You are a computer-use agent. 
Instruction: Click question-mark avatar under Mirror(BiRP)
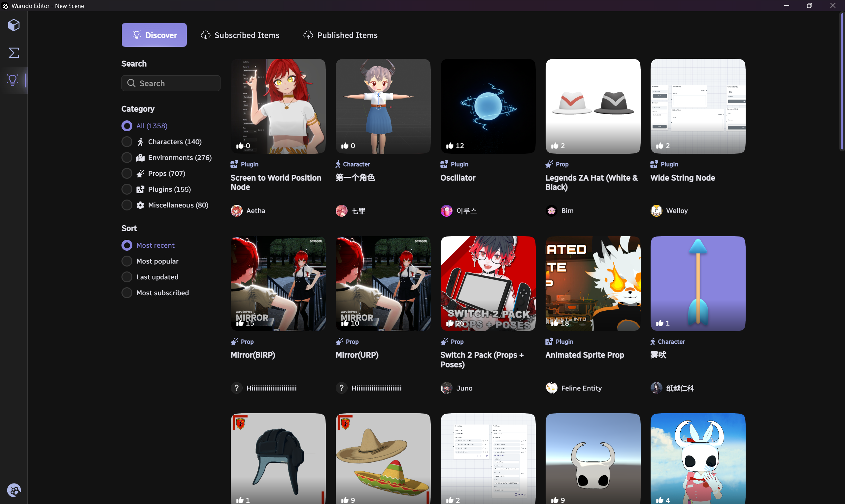pos(236,388)
